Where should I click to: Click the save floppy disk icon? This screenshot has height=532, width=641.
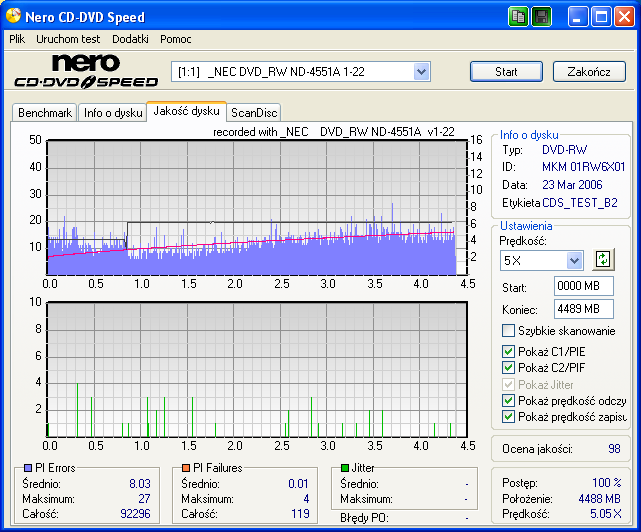pyautogui.click(x=542, y=17)
